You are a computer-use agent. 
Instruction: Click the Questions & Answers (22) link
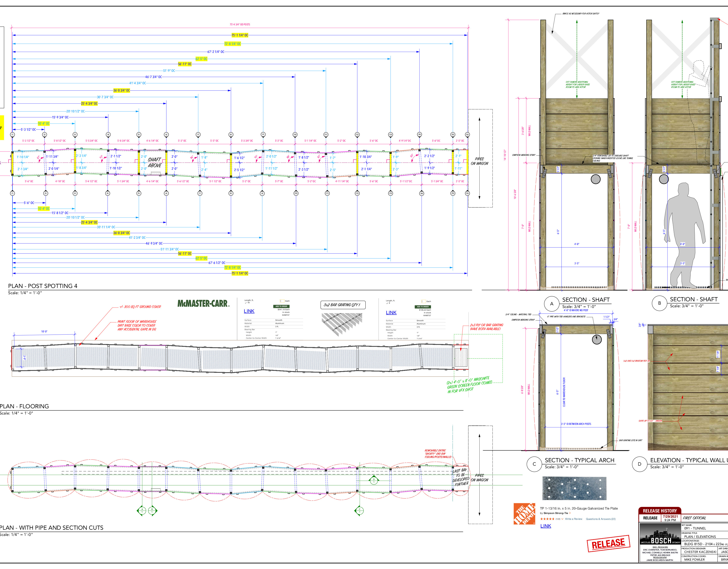601,519
